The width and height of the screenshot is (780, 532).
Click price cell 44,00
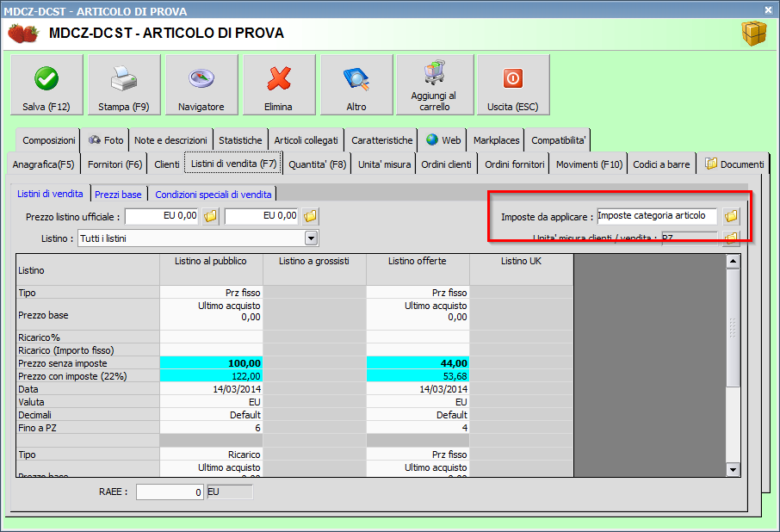pos(418,363)
